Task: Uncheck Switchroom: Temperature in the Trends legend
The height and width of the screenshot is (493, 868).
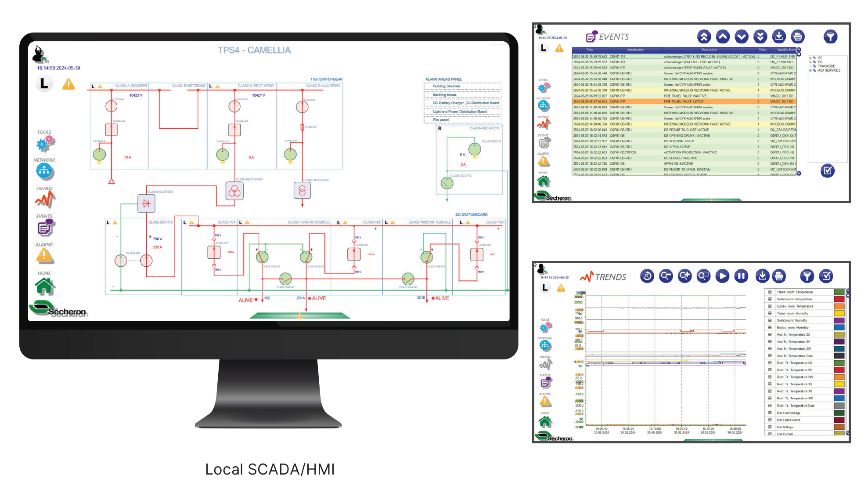Action: (770, 299)
